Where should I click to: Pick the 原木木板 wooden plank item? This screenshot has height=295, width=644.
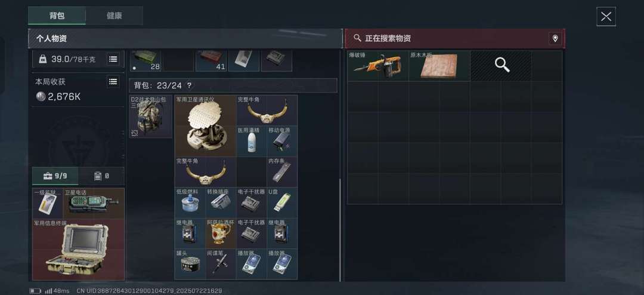pyautogui.click(x=439, y=66)
